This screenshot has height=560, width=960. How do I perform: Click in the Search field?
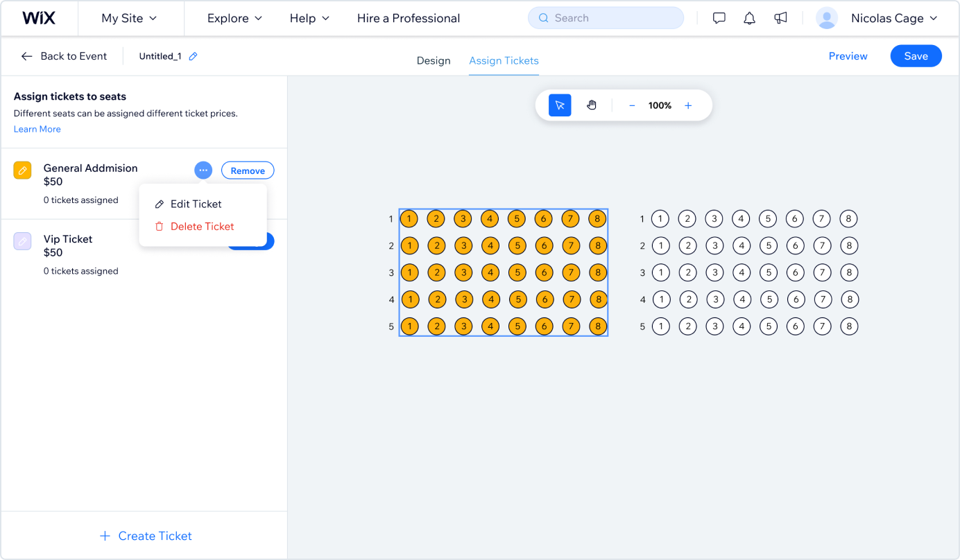606,18
